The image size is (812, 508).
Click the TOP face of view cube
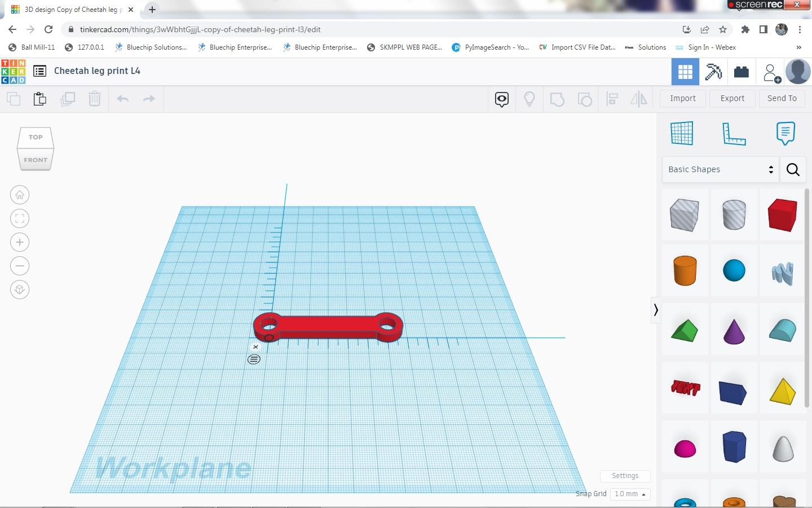coord(36,137)
